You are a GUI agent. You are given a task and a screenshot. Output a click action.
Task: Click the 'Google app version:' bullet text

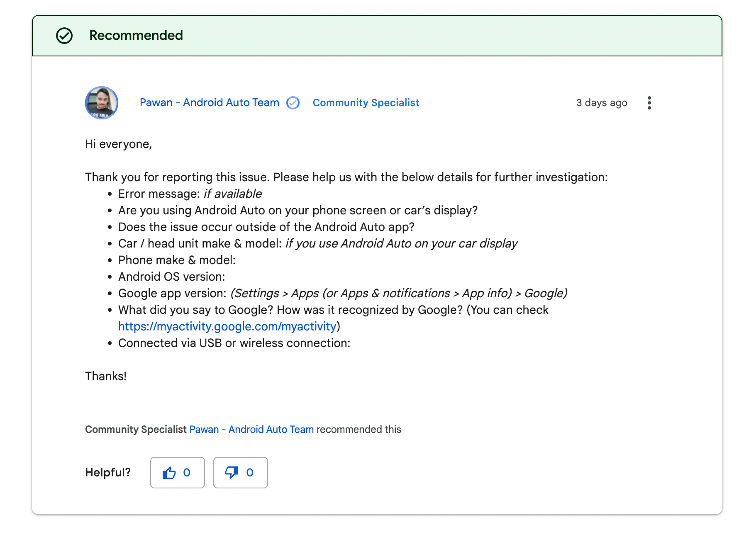343,293
